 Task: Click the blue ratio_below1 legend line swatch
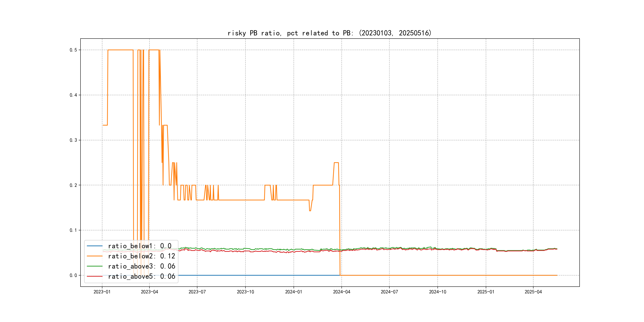[x=94, y=246]
